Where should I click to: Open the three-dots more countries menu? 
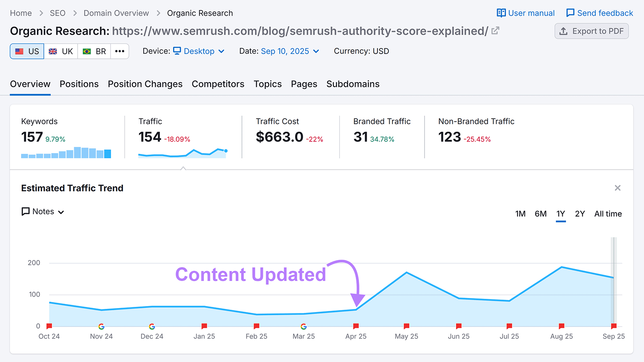pos(120,51)
